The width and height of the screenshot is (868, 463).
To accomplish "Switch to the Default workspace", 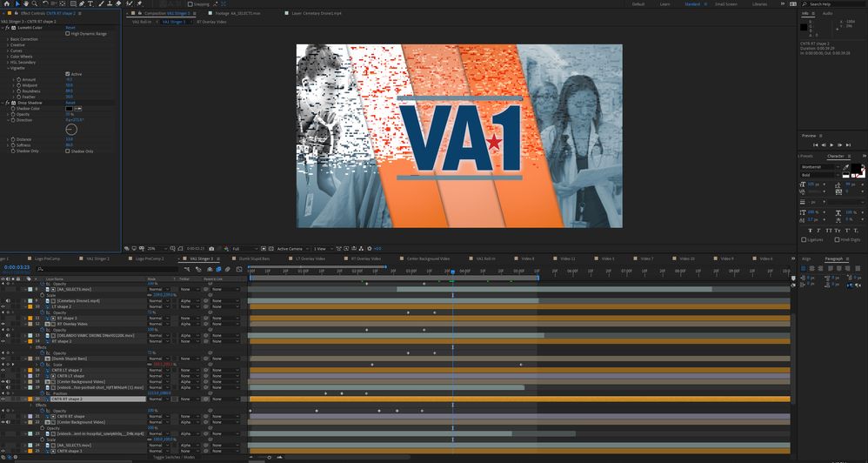I will click(638, 3).
